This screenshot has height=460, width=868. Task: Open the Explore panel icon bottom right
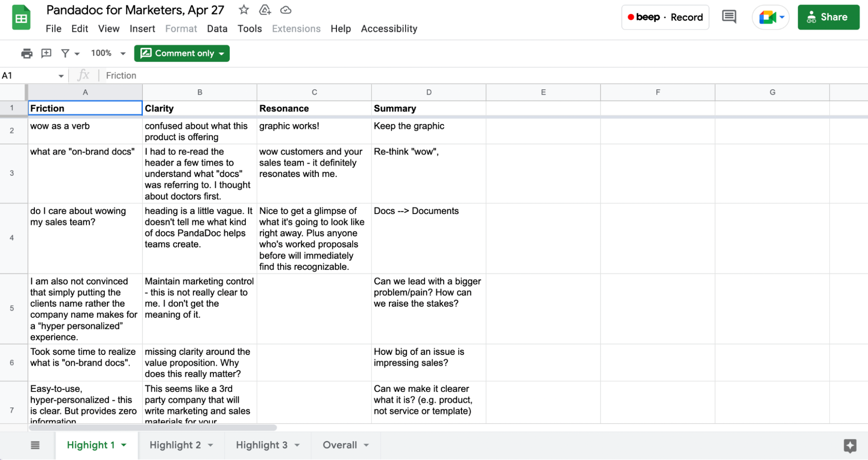(x=850, y=444)
